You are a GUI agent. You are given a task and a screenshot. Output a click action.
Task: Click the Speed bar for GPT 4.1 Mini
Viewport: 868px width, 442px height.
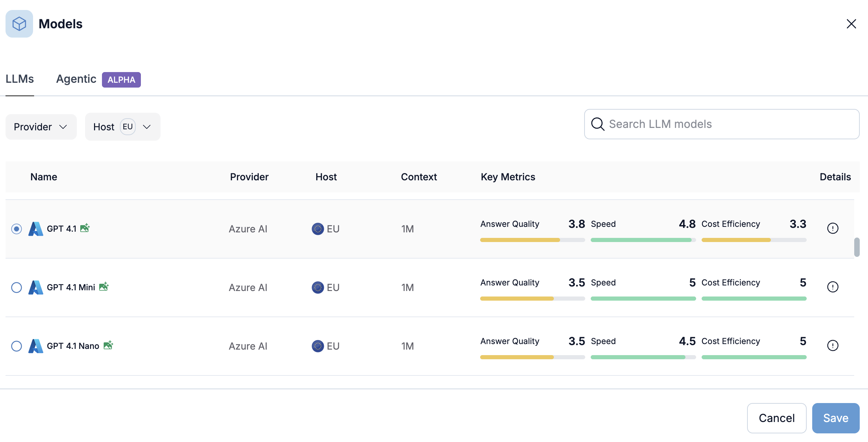[643, 299]
